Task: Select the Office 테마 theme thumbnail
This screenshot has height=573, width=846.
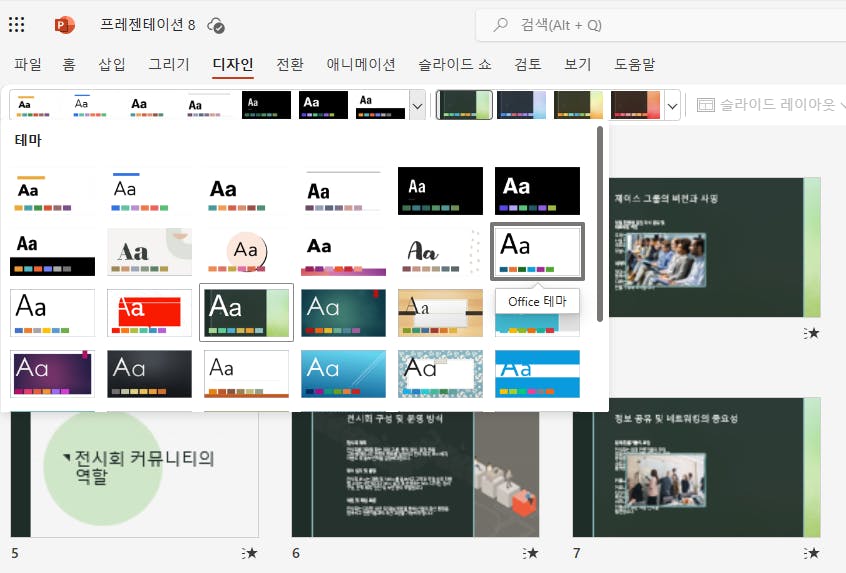Action: click(x=538, y=251)
